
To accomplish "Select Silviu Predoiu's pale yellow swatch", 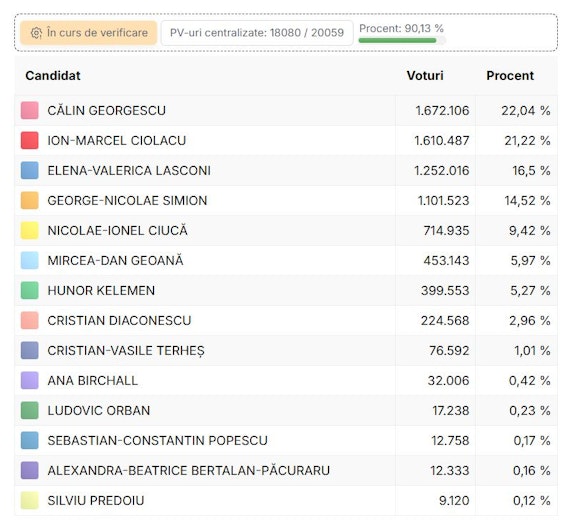I will [x=30, y=500].
